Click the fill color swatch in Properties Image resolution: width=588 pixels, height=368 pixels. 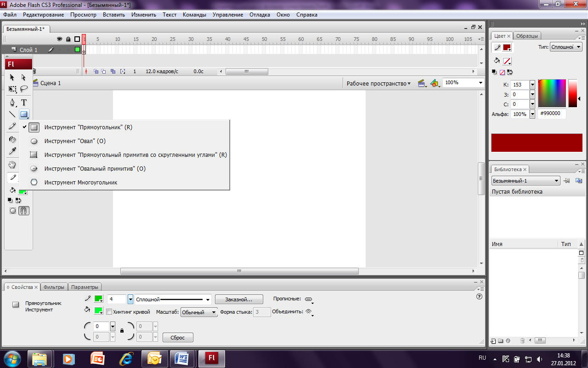[98, 310]
